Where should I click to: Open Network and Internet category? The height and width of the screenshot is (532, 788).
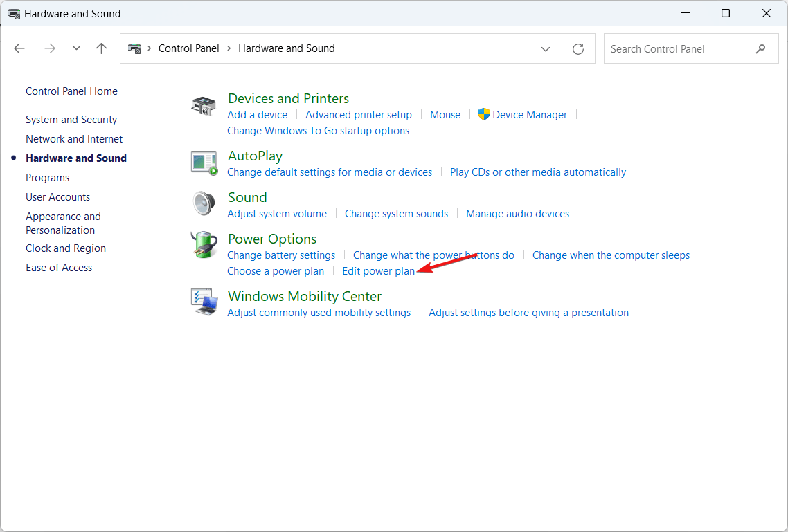pyautogui.click(x=74, y=138)
